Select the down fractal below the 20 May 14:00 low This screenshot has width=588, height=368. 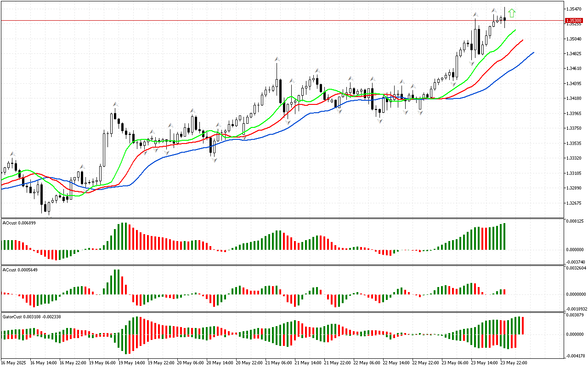[x=214, y=159]
